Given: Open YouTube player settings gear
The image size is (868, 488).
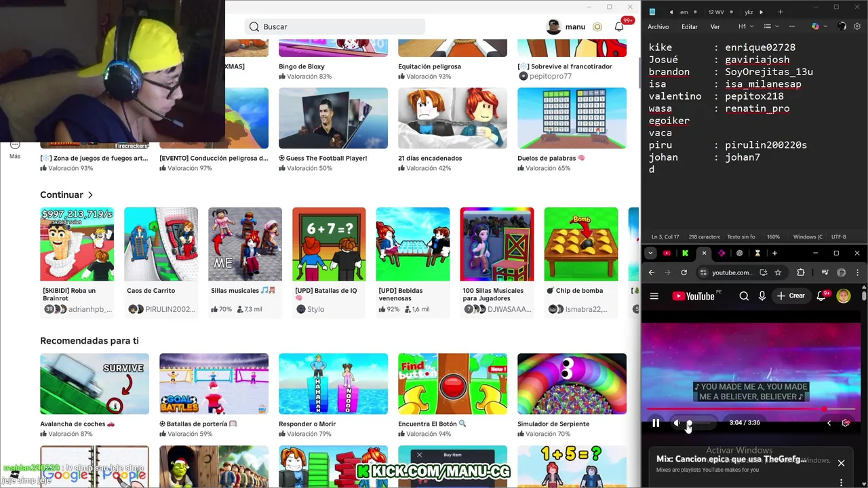Looking at the screenshot, I should (846, 423).
